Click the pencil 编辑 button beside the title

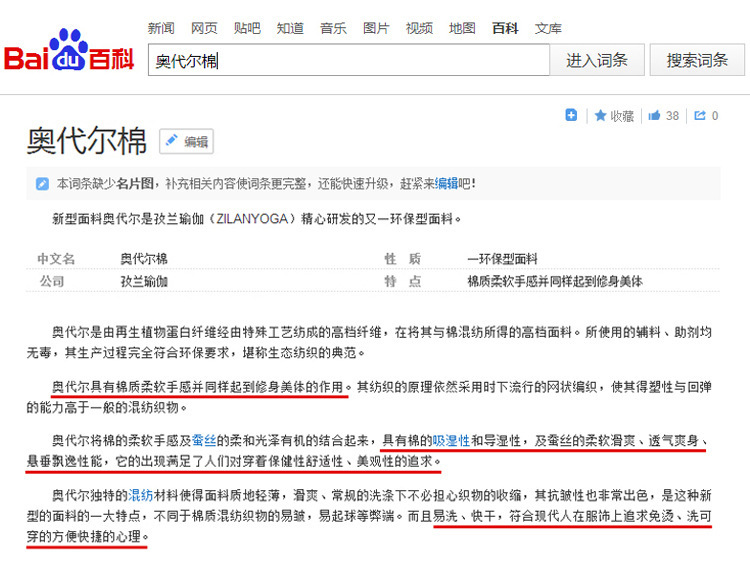pyautogui.click(x=187, y=142)
